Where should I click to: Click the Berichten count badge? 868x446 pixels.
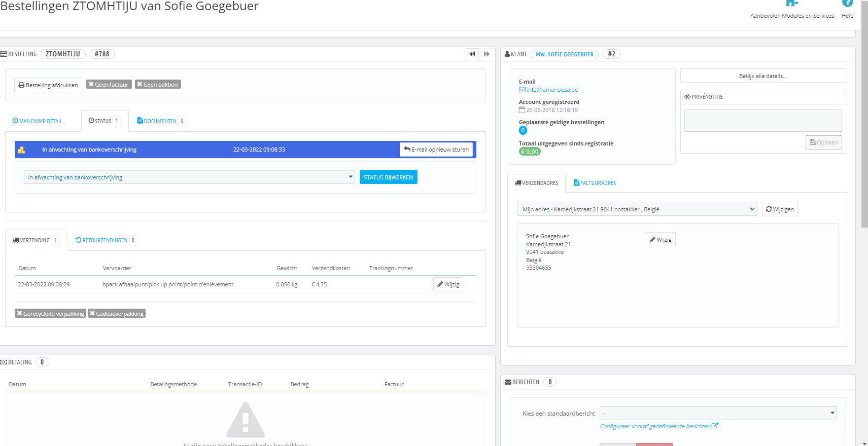[x=550, y=382]
